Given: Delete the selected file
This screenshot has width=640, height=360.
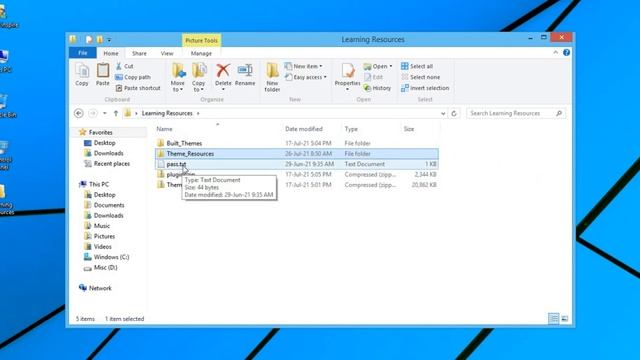Looking at the screenshot, I should tap(223, 76).
